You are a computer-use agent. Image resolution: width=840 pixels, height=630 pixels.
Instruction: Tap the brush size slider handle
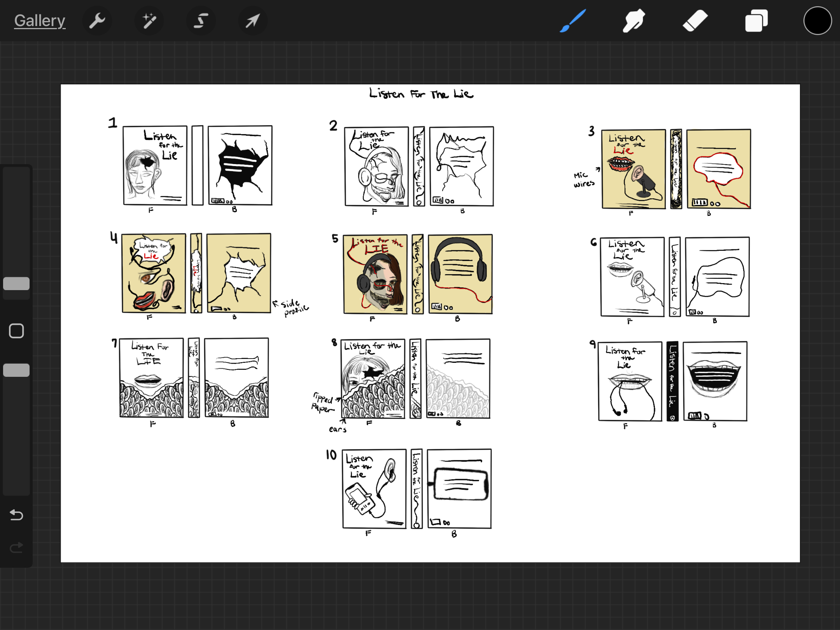[x=16, y=283]
